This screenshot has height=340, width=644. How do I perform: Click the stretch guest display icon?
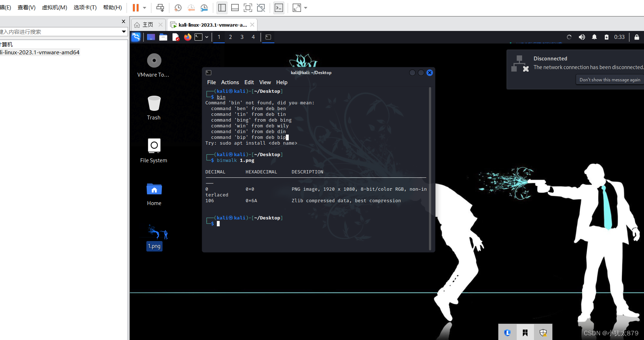click(x=297, y=8)
